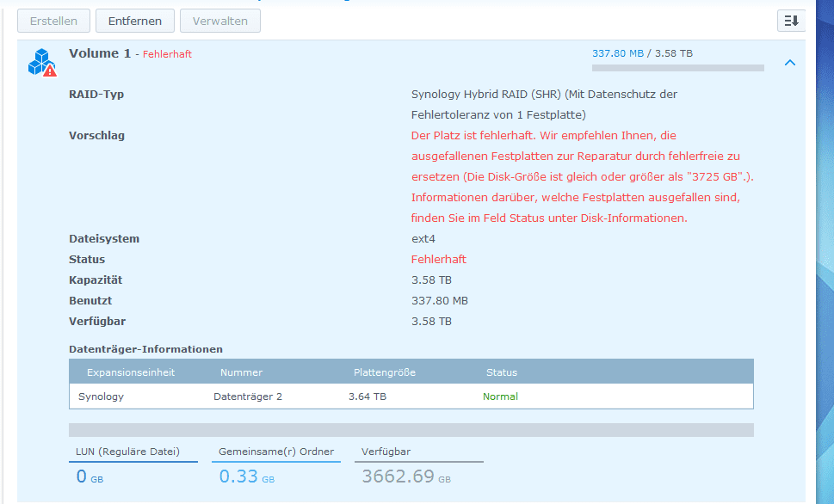Image resolution: width=834 pixels, height=504 pixels.
Task: Click the Benutzt label
Action: coord(90,301)
